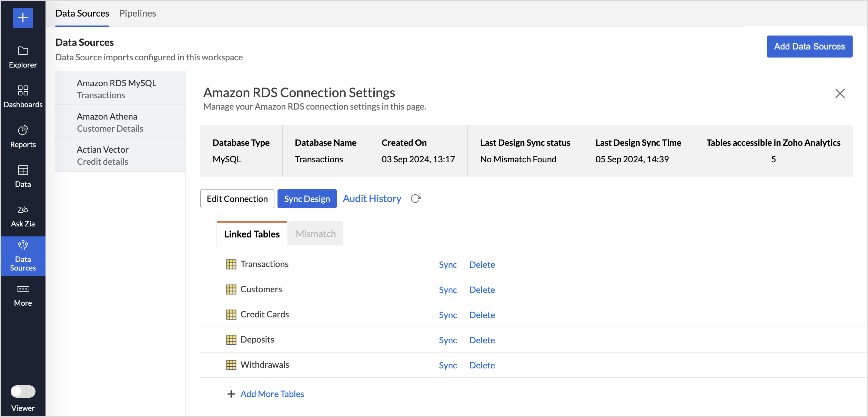This screenshot has height=417, width=868.
Task: Click the Transactions linked table name
Action: click(264, 264)
